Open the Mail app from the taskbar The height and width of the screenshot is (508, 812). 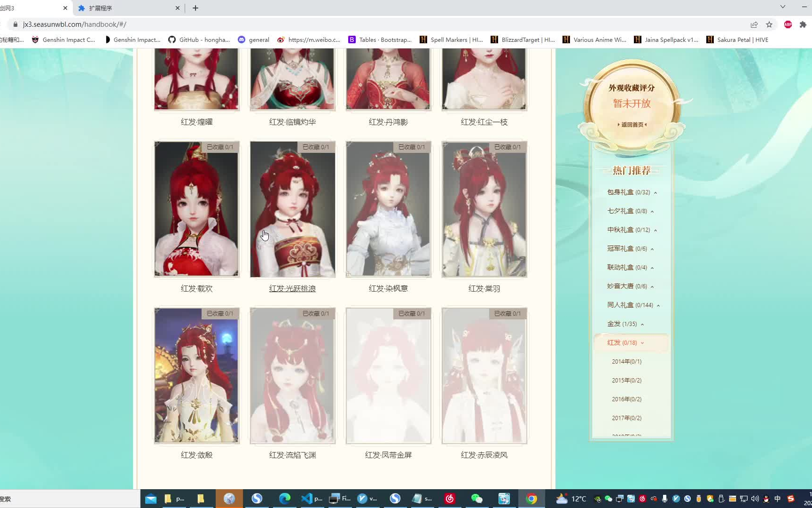coord(151,499)
